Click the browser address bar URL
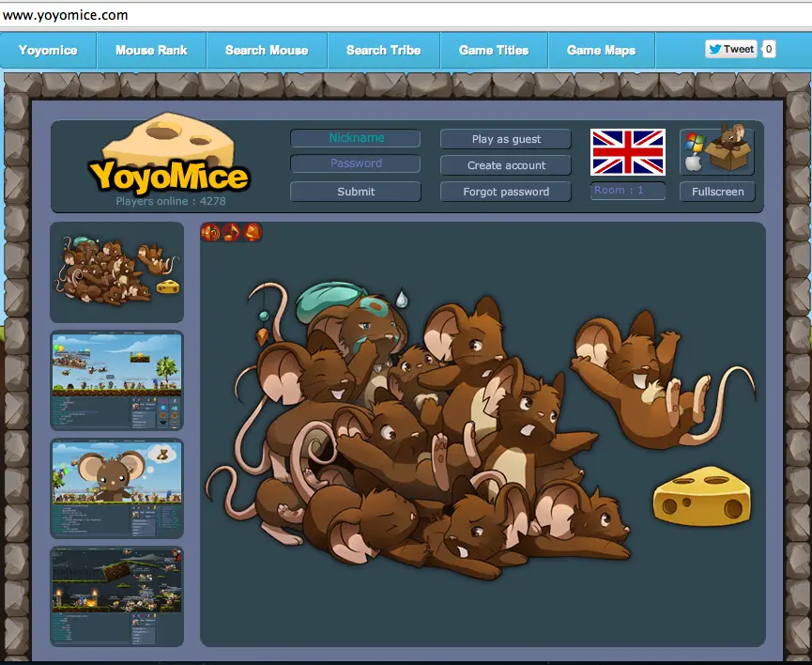 66,15
